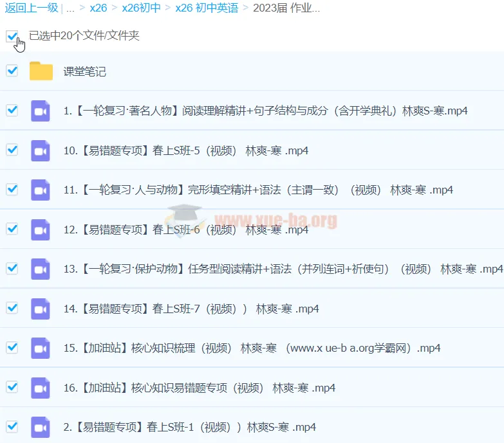Click the yellow 课堂笔记 folder icon
Image resolution: width=504 pixels, height=443 pixels.
pos(41,71)
